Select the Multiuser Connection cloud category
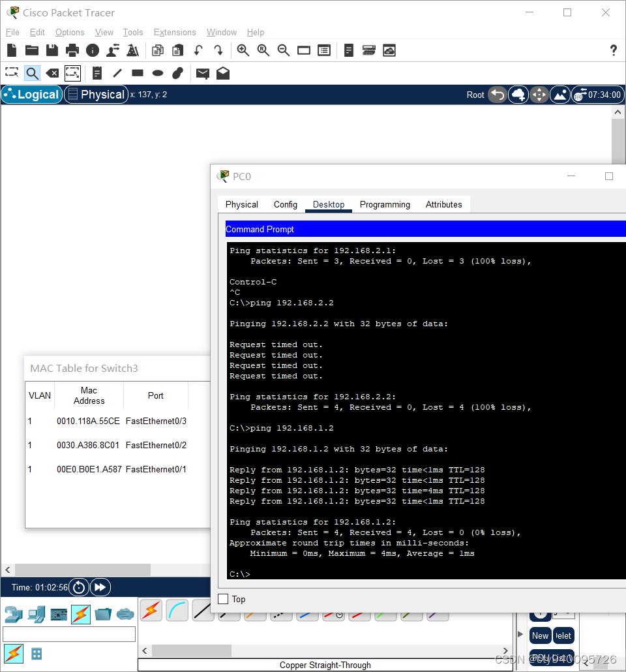Image resolution: width=626 pixels, height=672 pixels. pos(126,615)
